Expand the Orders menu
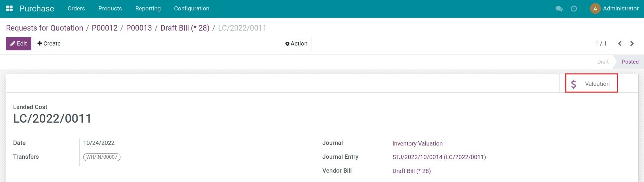Viewport: 644px width, 182px height. 76,8
